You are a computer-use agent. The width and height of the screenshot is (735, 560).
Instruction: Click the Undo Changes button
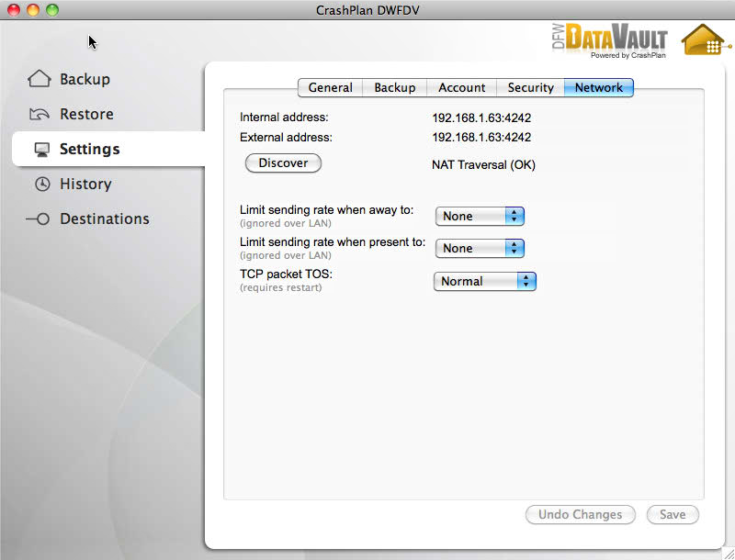[x=581, y=515]
